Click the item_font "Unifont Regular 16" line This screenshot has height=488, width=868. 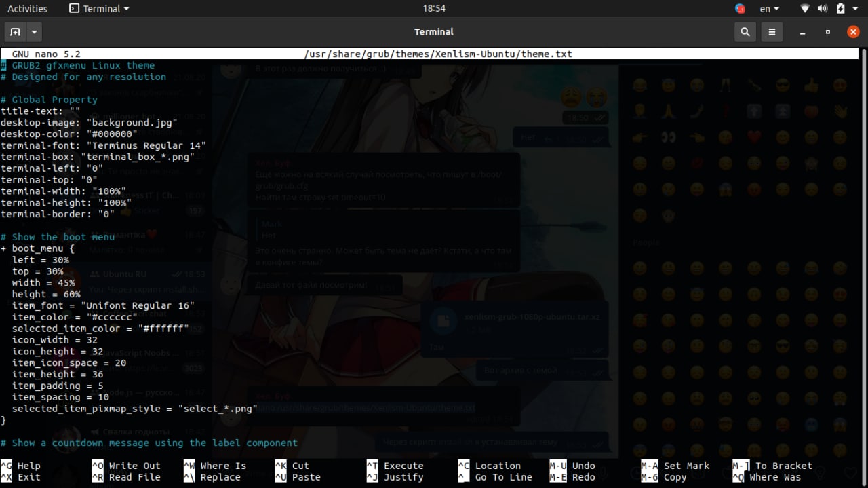click(104, 305)
